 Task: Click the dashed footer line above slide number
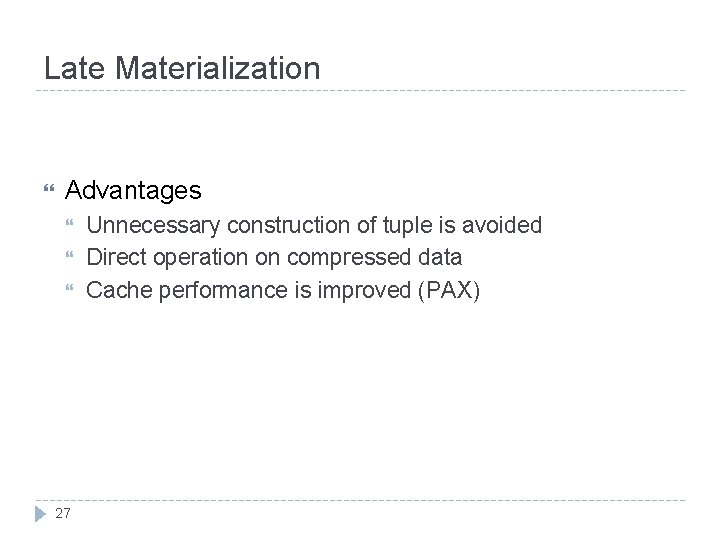click(360, 500)
